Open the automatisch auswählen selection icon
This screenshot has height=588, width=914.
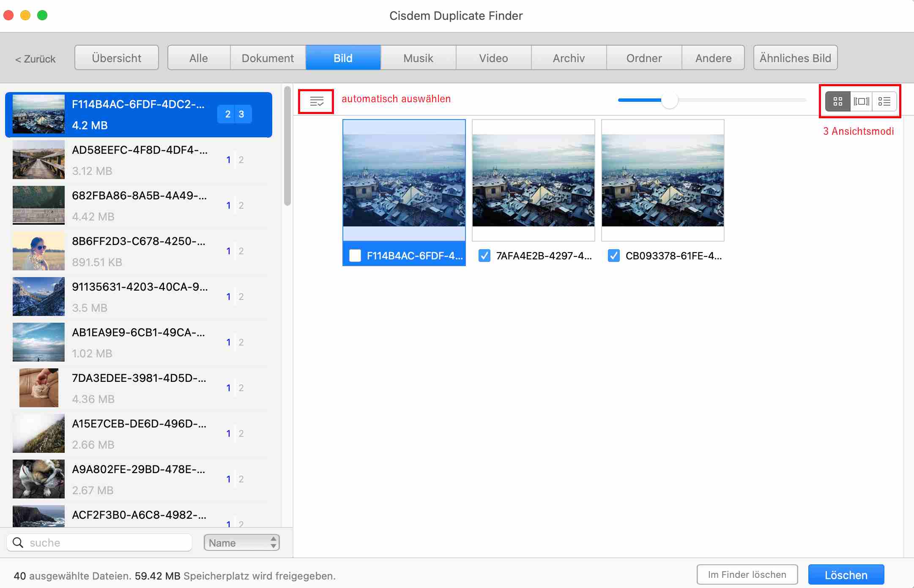click(x=316, y=101)
